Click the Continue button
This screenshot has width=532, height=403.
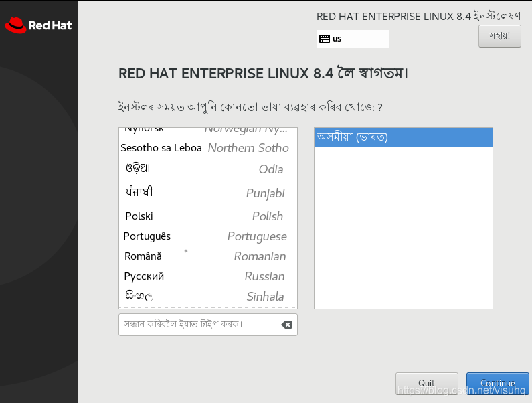[x=497, y=384]
